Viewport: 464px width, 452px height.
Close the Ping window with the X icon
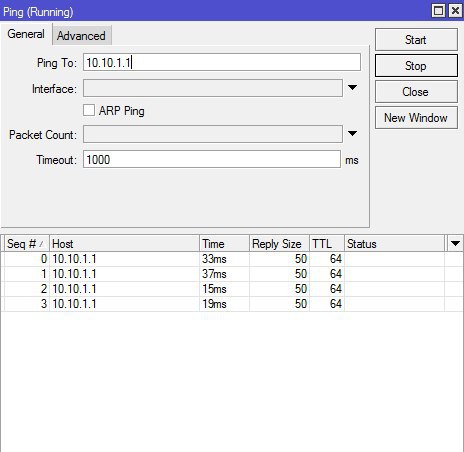coord(455,11)
